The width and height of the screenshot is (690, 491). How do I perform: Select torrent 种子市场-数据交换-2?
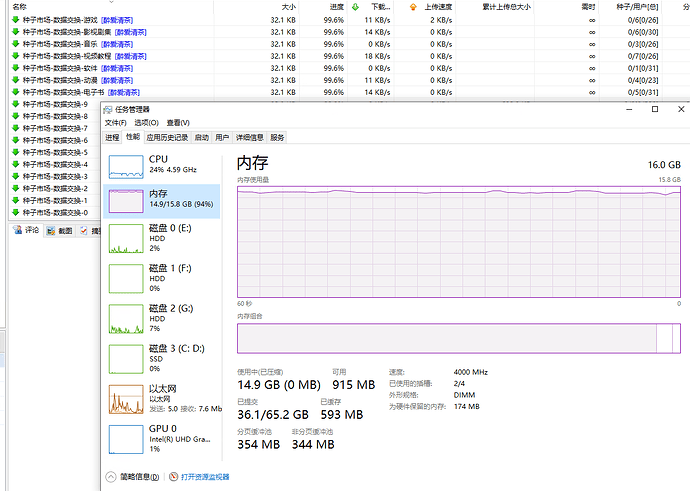tap(55, 188)
